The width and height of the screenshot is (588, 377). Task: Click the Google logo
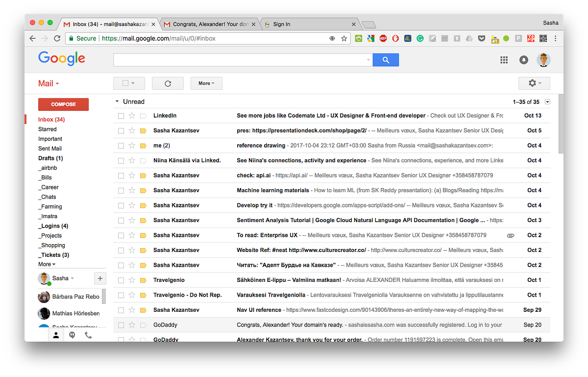click(62, 58)
